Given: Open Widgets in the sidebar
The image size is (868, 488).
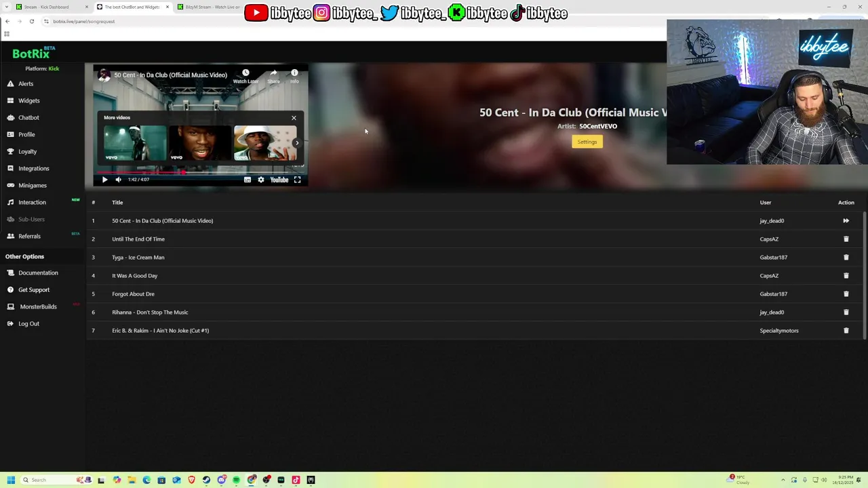Looking at the screenshot, I should coord(28,100).
